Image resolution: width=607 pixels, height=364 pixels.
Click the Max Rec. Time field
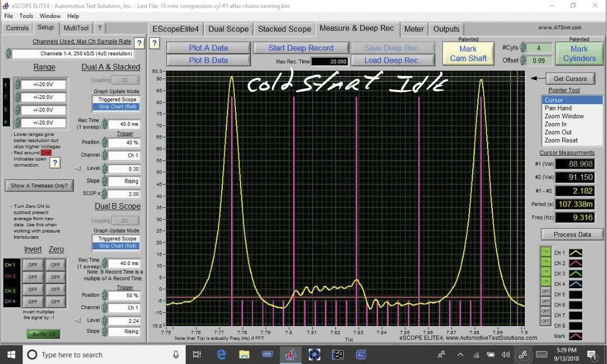(x=330, y=62)
